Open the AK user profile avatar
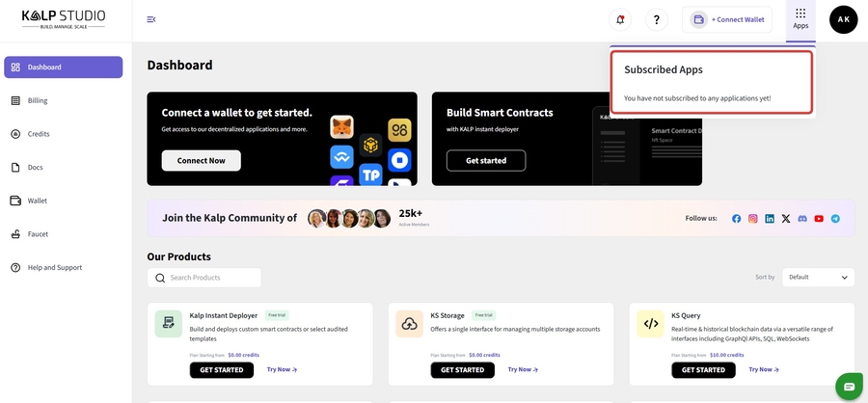 pos(843,19)
